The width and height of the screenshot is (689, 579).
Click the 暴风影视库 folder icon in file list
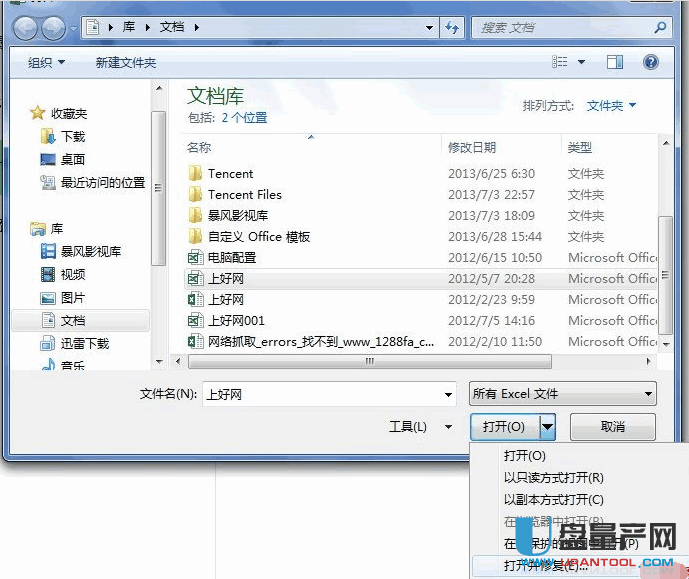click(x=195, y=216)
